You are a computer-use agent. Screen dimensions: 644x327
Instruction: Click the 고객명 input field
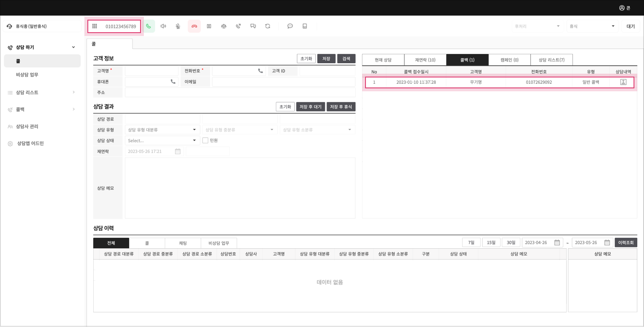tap(151, 71)
